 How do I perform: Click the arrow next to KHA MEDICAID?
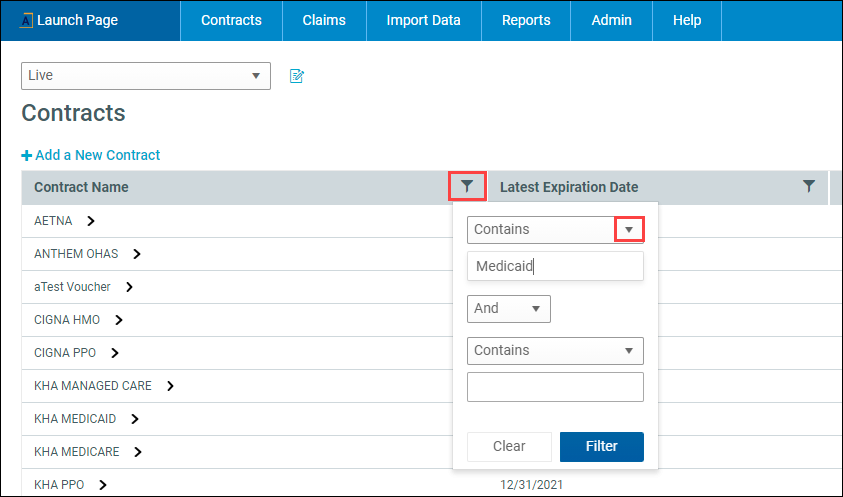coord(135,419)
